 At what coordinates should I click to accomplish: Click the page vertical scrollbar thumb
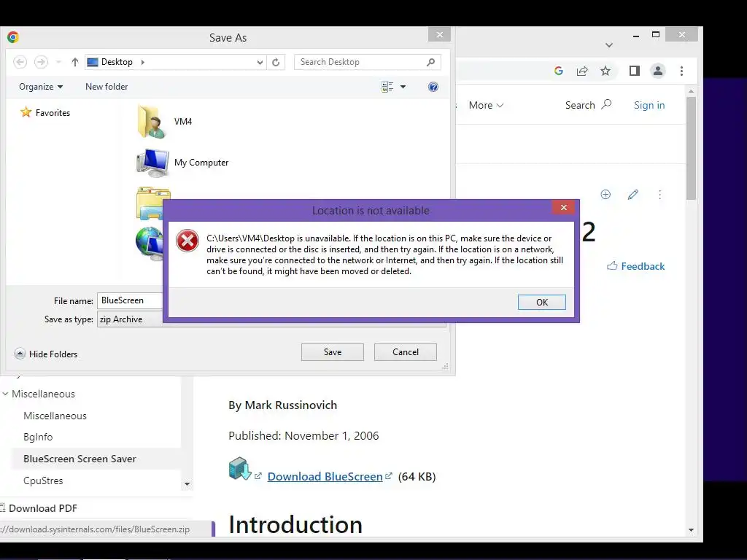692,148
